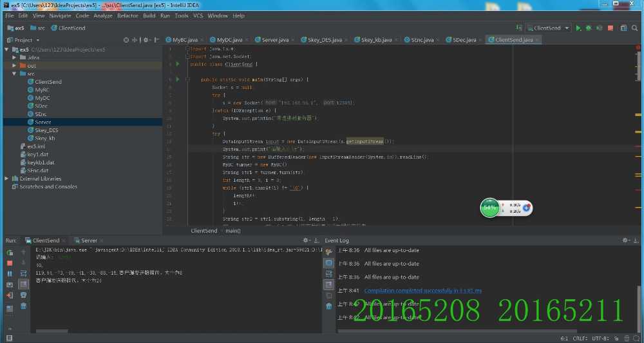Viewport: 644px width, 343px height.
Task: Select ClientSend tab in Run panel
Action: click(x=46, y=240)
